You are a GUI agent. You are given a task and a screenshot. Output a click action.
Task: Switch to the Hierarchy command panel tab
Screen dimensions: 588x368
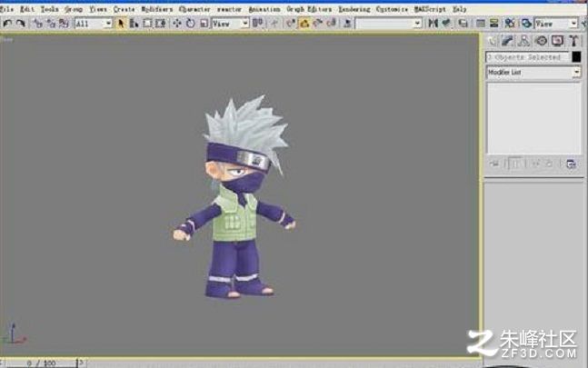[523, 41]
